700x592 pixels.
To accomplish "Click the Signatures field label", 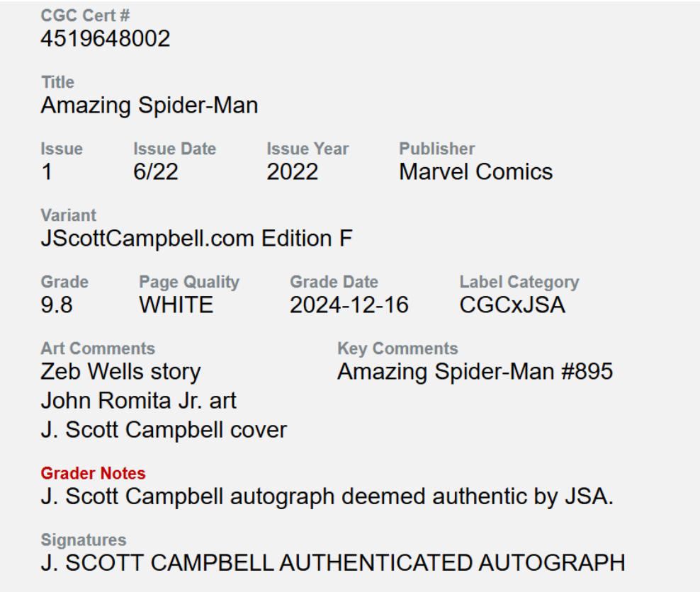I will click(x=84, y=540).
